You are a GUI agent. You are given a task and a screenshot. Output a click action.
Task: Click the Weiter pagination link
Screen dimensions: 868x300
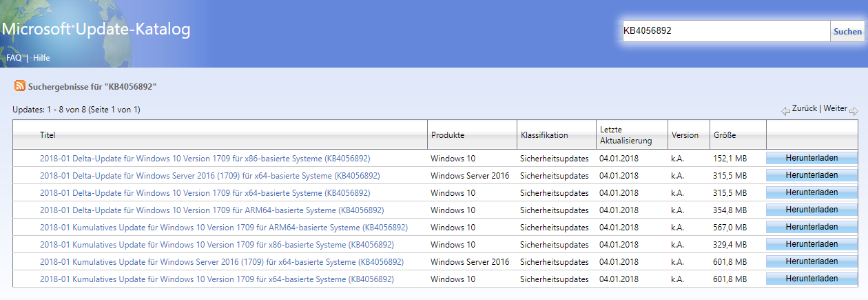pyautogui.click(x=835, y=108)
